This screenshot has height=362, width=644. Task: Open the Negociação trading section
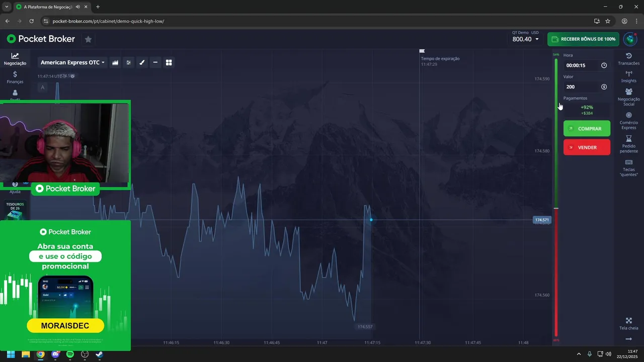[15, 59]
